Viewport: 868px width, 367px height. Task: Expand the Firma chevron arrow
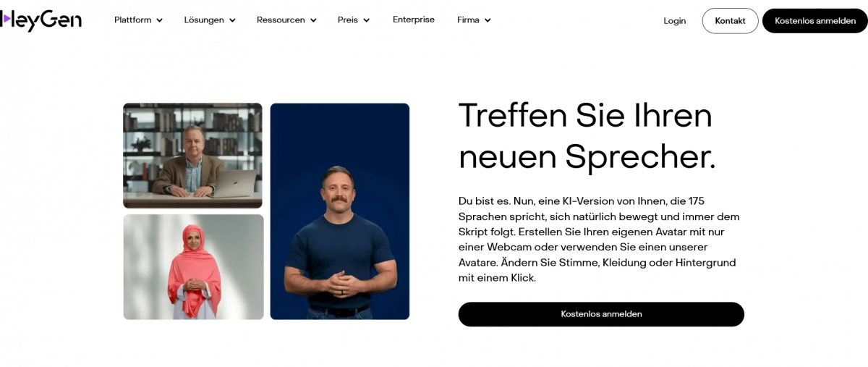pyautogui.click(x=488, y=20)
